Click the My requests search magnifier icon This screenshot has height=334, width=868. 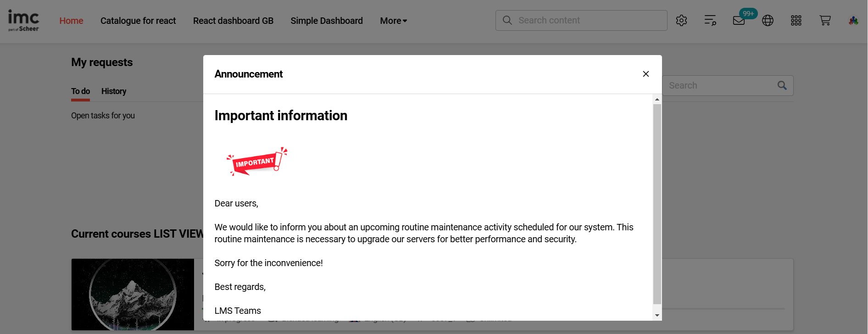782,85
